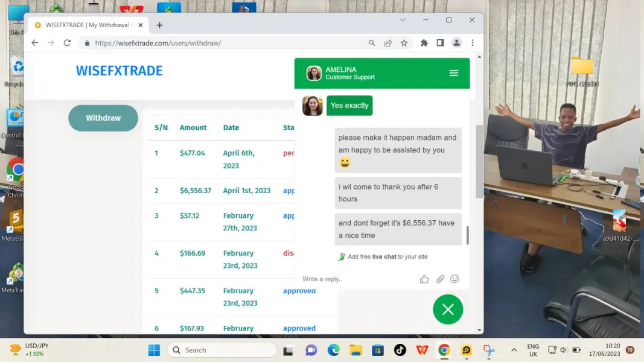Click the avatar beside Yes exactly

(313, 106)
